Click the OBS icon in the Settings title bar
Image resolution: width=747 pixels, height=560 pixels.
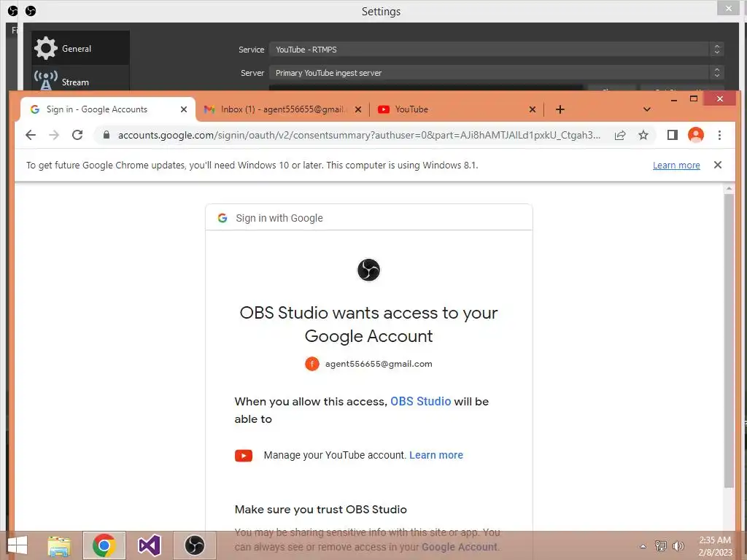point(31,10)
